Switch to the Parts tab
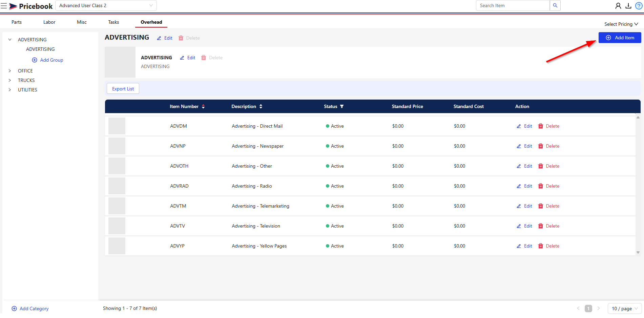The height and width of the screenshot is (318, 644). tap(17, 22)
